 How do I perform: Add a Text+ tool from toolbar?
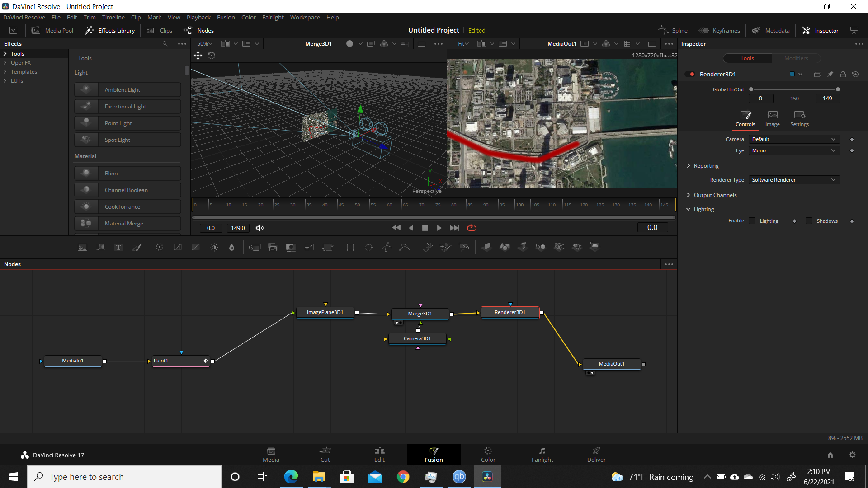(118, 247)
